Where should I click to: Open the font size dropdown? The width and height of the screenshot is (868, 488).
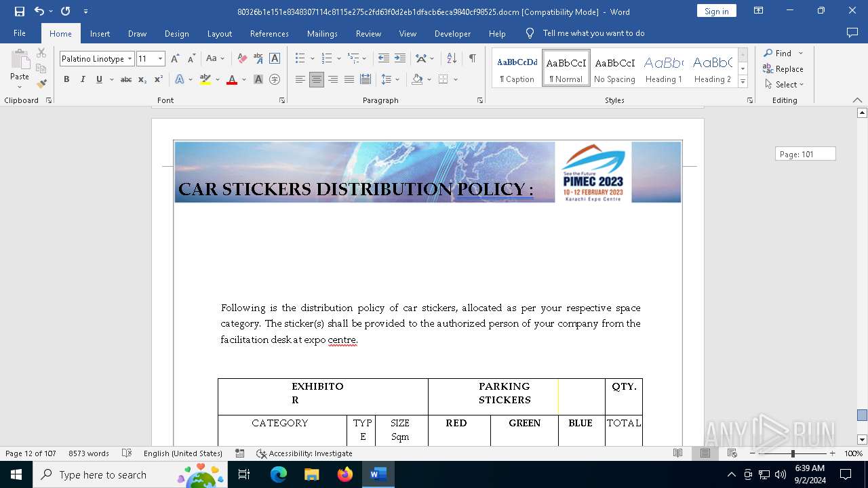(x=160, y=59)
